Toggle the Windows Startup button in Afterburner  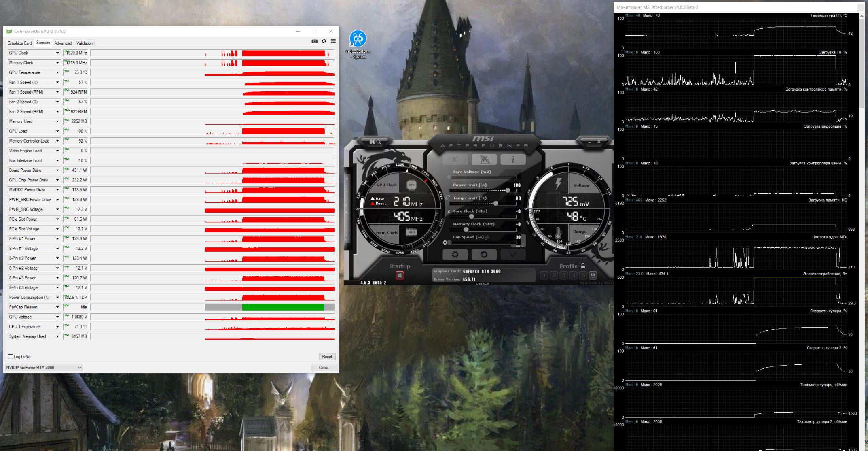coord(400,275)
